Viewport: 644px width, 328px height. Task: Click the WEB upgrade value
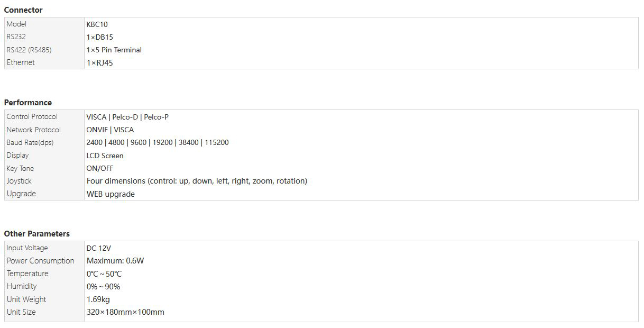coord(111,194)
